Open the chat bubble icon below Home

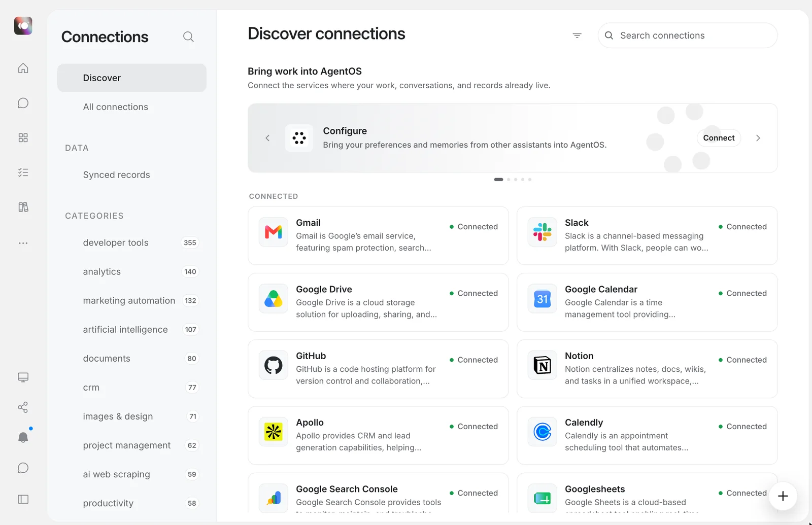point(23,103)
